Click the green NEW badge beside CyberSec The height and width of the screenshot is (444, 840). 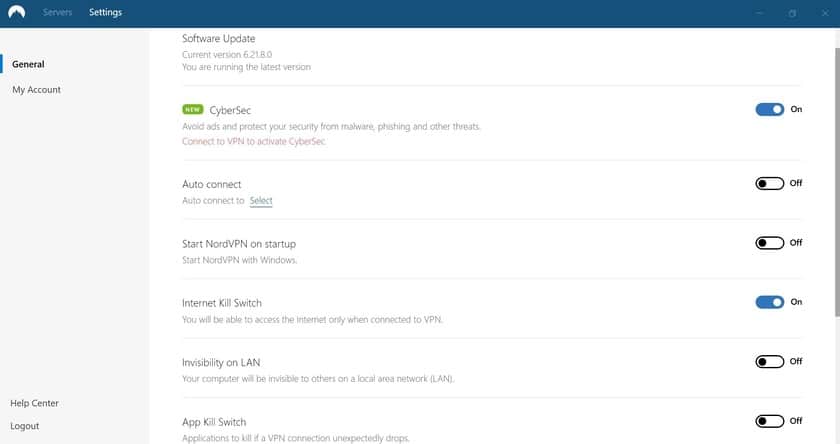click(192, 109)
